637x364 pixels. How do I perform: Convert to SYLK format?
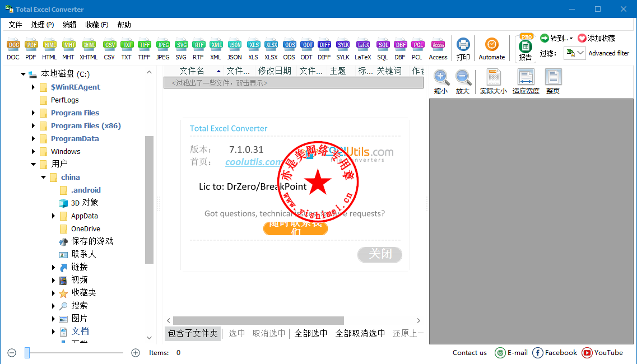pos(343,49)
